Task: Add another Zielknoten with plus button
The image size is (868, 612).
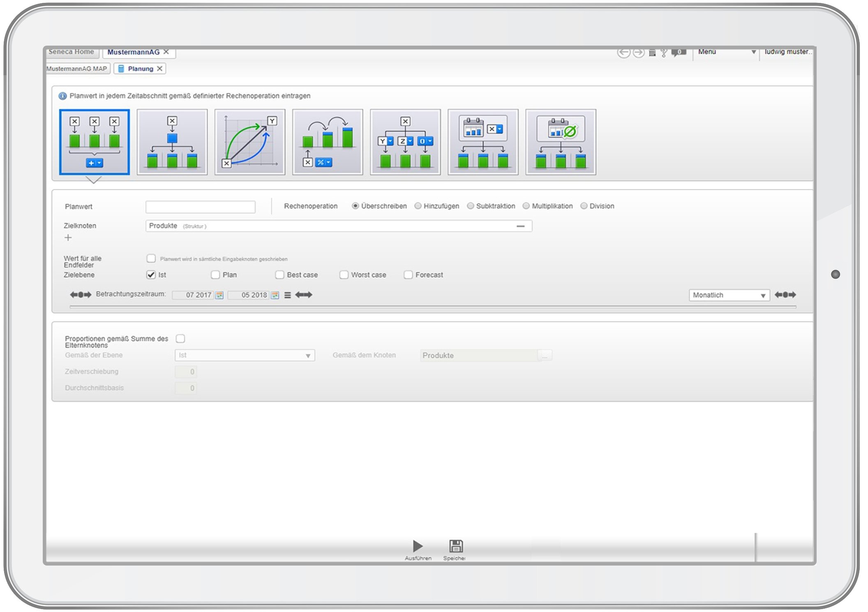Action: click(x=68, y=238)
